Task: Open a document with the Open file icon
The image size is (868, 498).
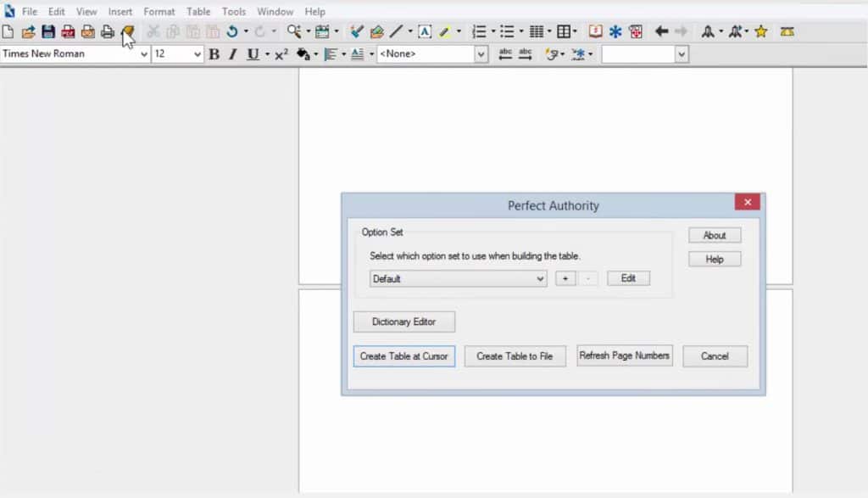Action: (x=29, y=31)
